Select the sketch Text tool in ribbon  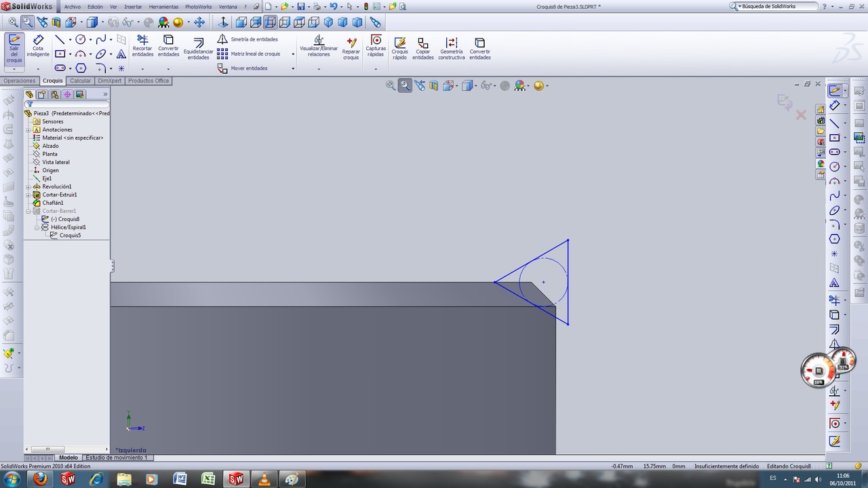pyautogui.click(x=121, y=54)
